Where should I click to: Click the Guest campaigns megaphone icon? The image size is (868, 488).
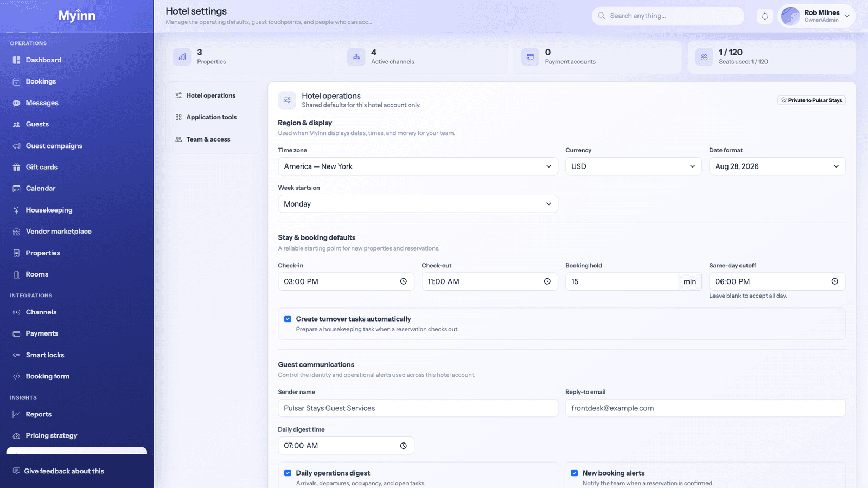click(16, 146)
